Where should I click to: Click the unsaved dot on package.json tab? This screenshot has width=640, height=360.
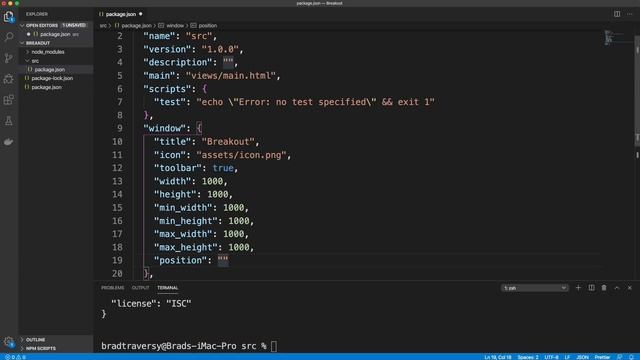tap(141, 14)
